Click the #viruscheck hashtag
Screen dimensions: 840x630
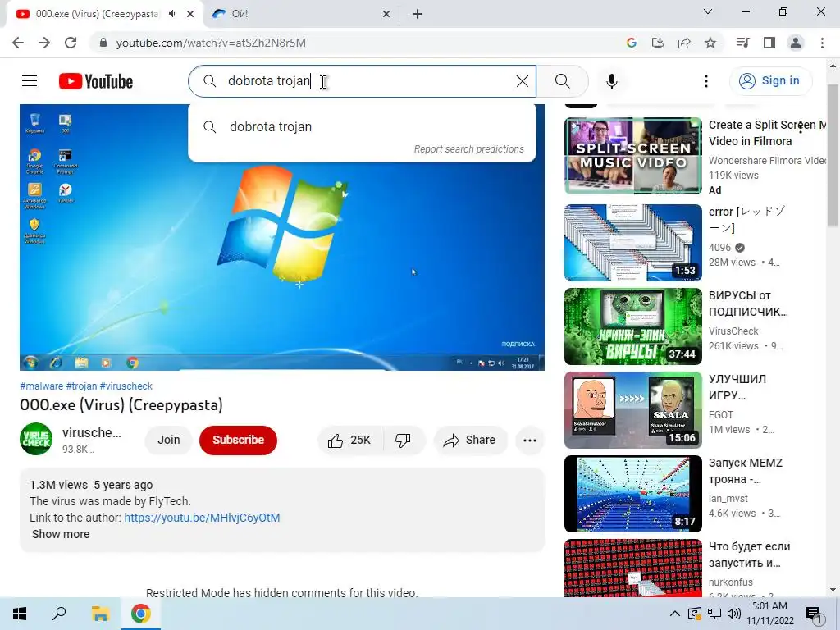(x=126, y=386)
